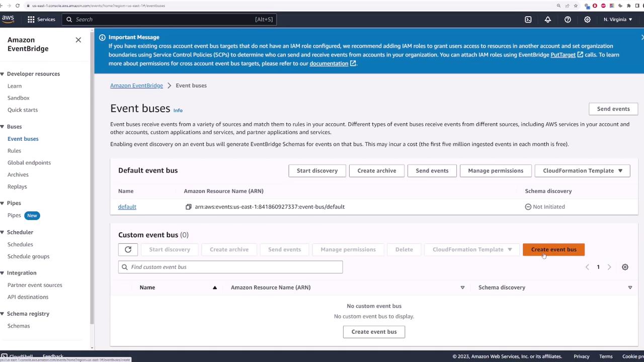644x362 pixels.
Task: Go to Replays
Action: pos(17,187)
